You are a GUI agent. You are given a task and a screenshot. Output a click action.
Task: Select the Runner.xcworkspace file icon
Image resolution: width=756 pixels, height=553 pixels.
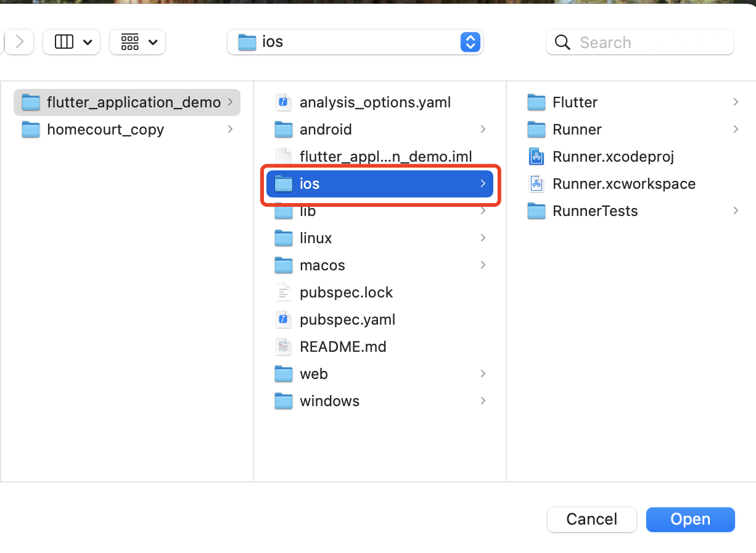[536, 184]
